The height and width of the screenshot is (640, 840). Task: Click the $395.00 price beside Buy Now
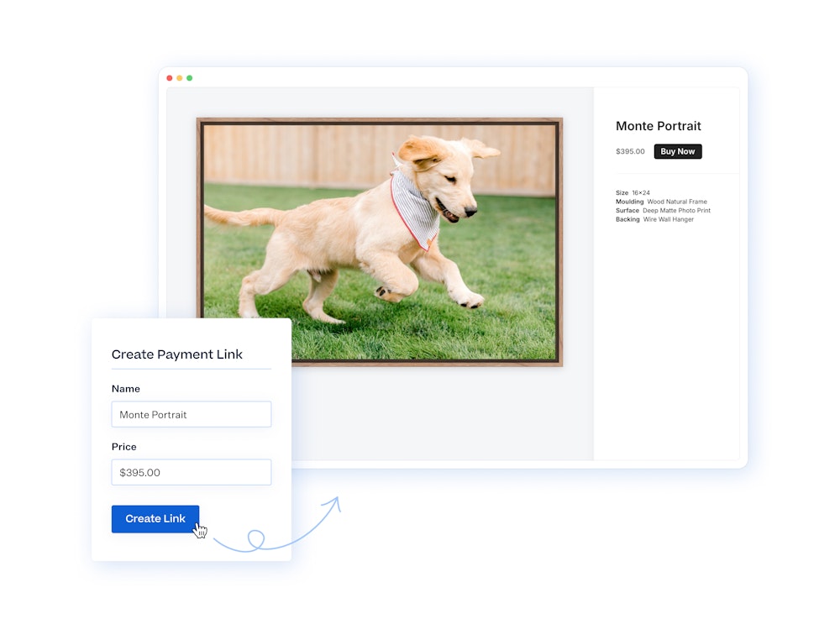(x=630, y=152)
